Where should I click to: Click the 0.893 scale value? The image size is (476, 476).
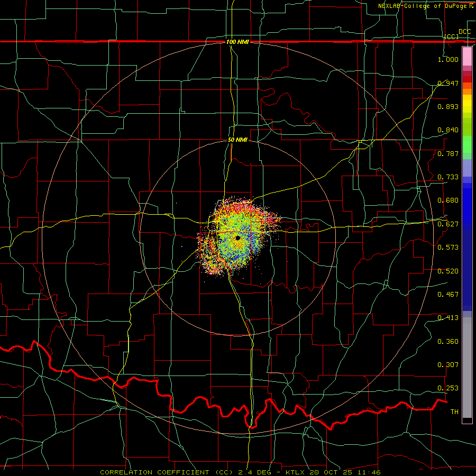[448, 106]
